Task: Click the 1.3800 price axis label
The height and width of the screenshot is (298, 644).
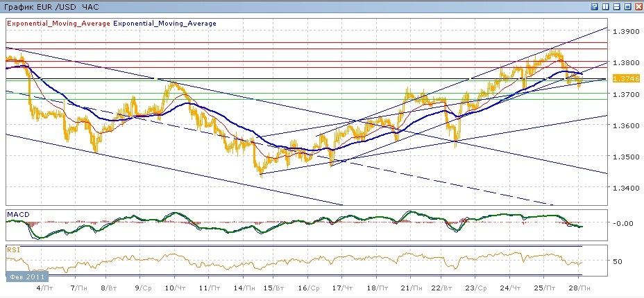Action: point(626,62)
